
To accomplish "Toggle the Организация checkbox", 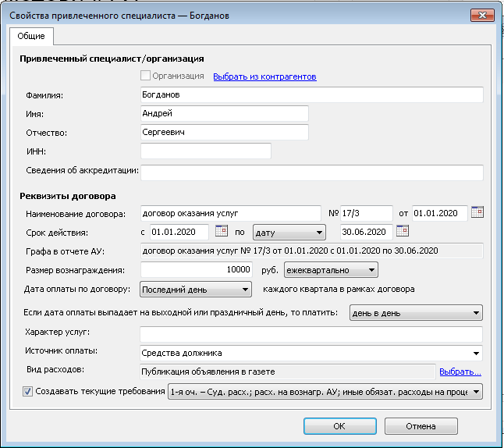I will click(144, 76).
